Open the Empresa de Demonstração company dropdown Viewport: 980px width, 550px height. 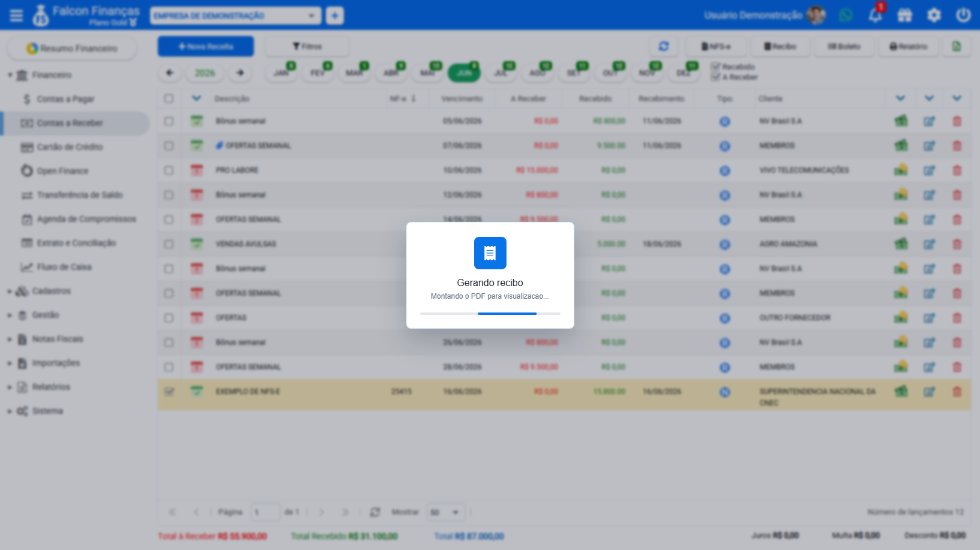click(235, 16)
